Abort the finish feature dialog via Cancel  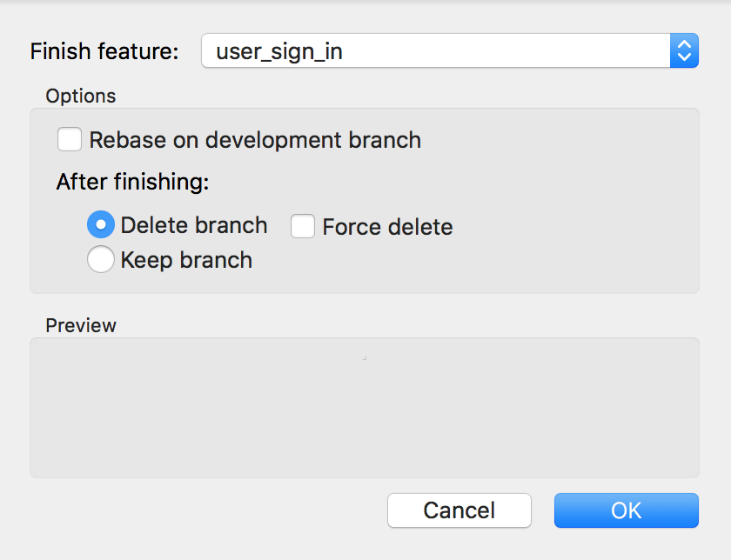(459, 510)
